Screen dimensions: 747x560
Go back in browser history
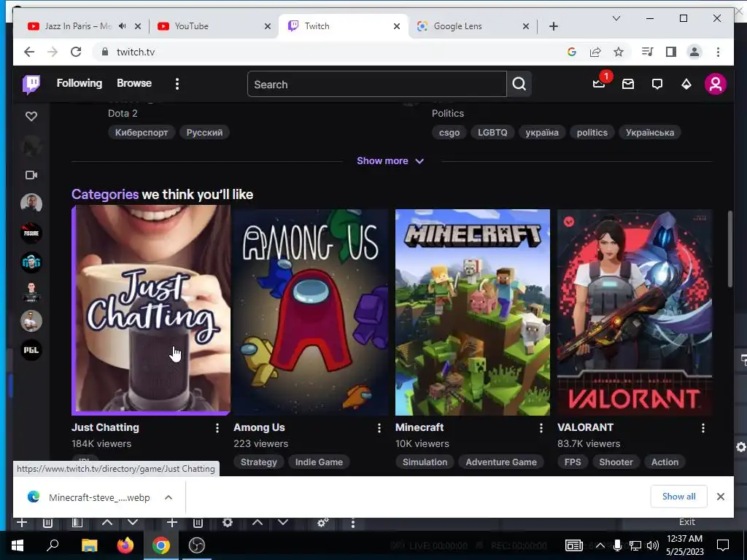[29, 52]
